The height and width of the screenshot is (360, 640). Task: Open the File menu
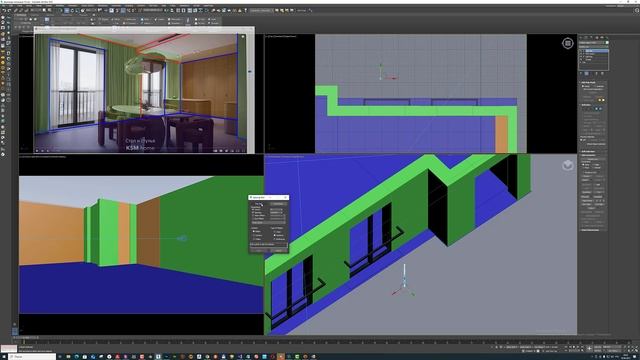coord(4,6)
